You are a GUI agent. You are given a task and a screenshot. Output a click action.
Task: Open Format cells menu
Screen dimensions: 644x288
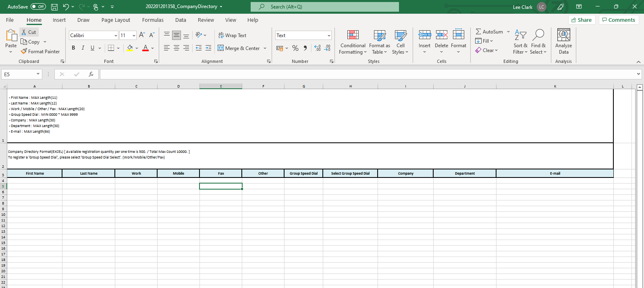pos(459,42)
